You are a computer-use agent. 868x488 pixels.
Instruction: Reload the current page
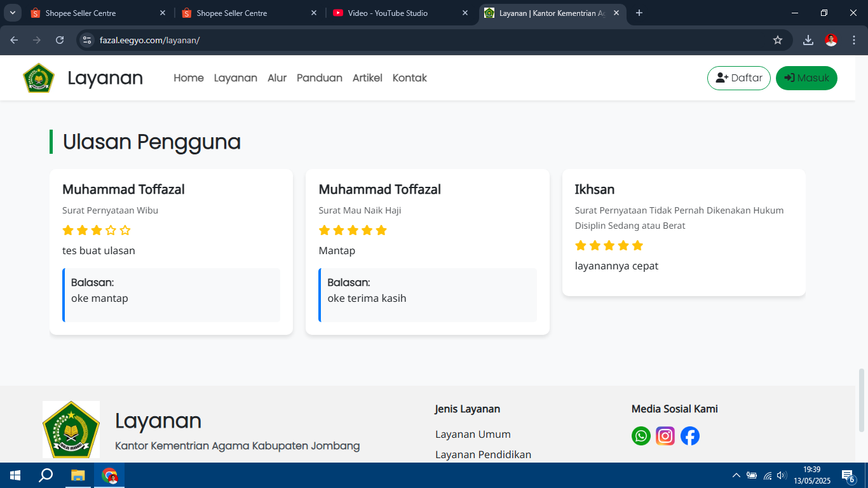[x=60, y=40]
